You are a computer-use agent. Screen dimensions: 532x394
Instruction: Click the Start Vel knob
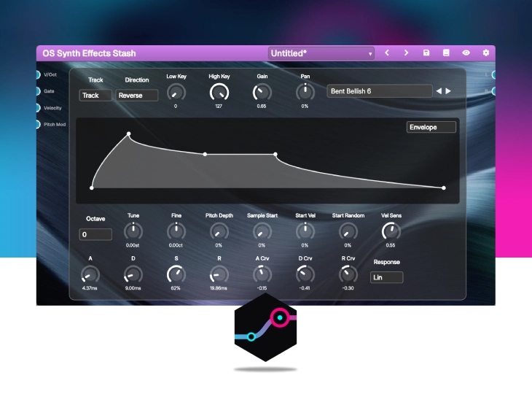[x=305, y=231]
